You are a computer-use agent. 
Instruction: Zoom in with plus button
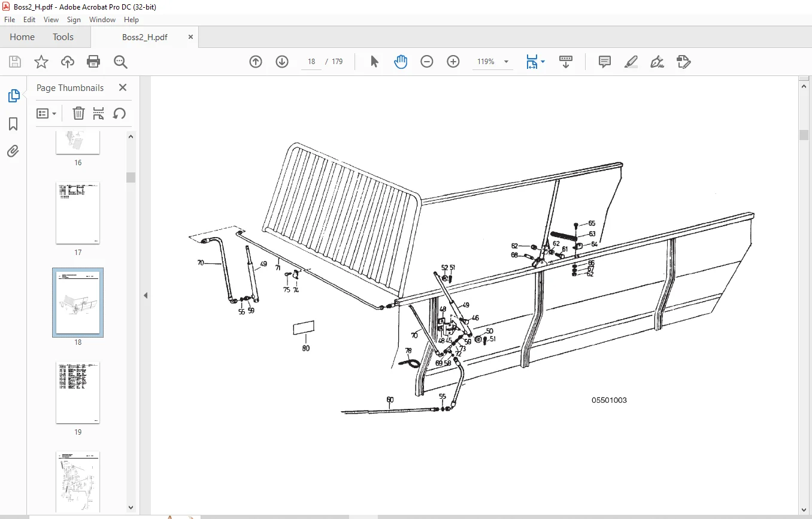453,62
